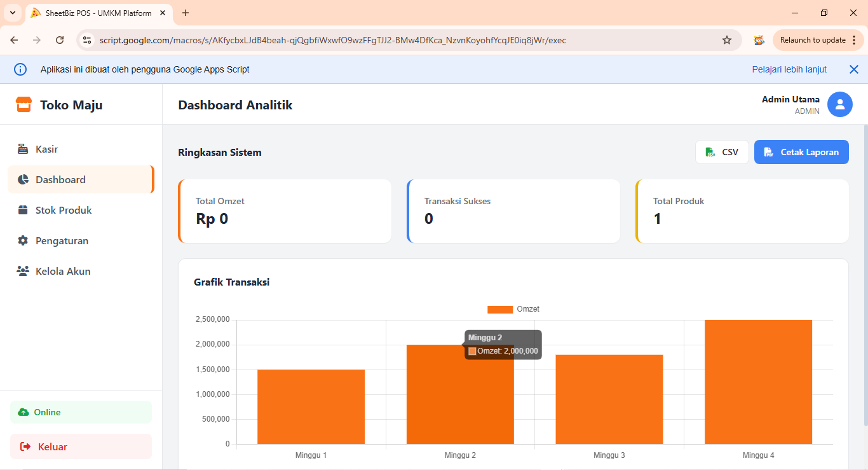Click the Cetak Laporan button
The image size is (868, 470).
[x=801, y=152]
